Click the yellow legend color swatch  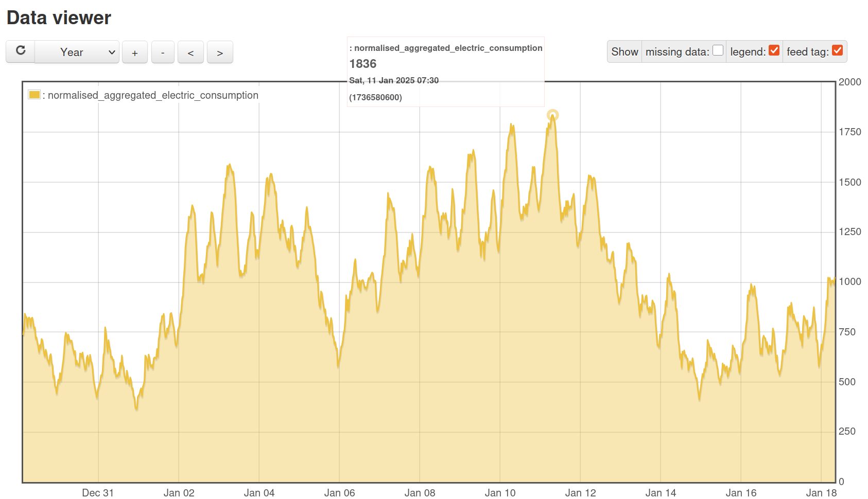pos(34,95)
